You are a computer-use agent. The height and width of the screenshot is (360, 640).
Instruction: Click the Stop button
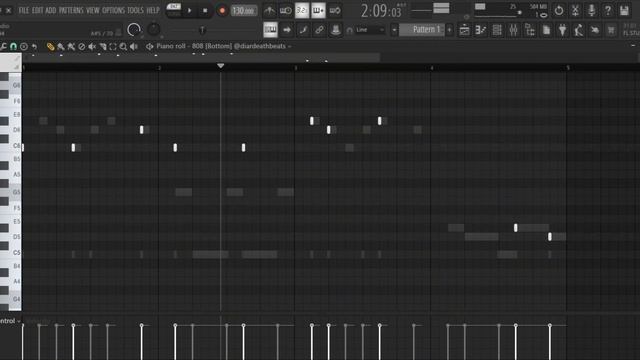pos(205,10)
